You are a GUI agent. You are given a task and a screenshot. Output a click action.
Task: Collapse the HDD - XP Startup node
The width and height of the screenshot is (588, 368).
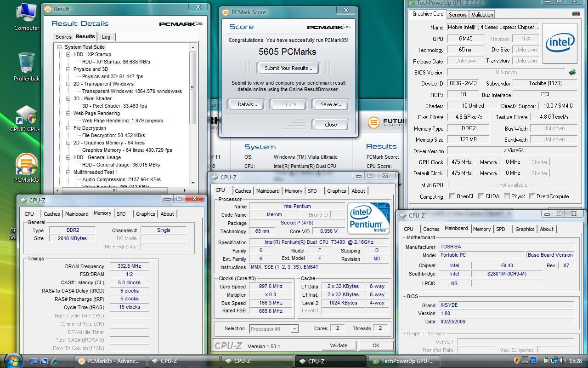[68, 54]
